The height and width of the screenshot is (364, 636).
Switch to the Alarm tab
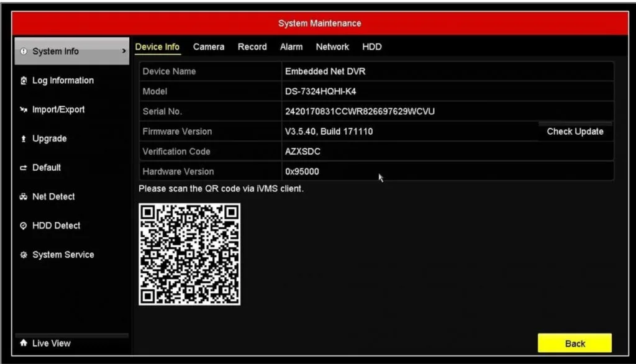(291, 47)
